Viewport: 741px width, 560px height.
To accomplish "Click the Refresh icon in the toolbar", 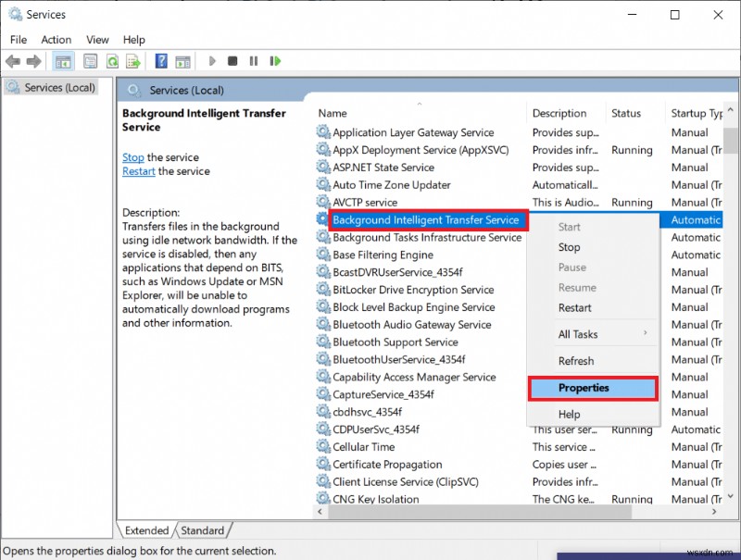I will click(x=111, y=61).
